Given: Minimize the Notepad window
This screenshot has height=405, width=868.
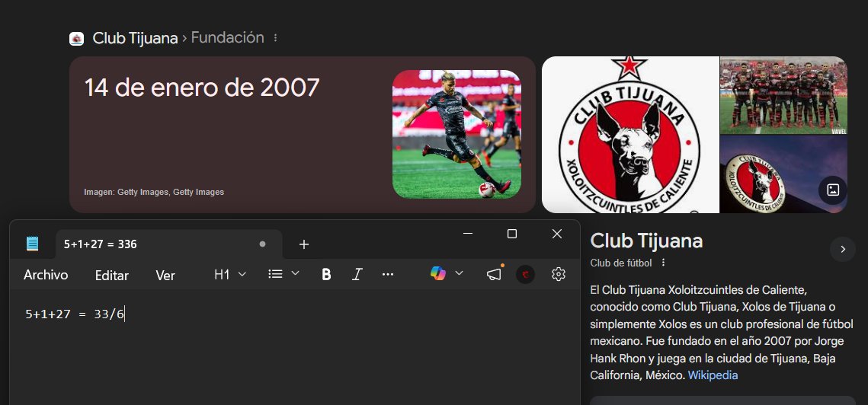Looking at the screenshot, I should (x=468, y=234).
